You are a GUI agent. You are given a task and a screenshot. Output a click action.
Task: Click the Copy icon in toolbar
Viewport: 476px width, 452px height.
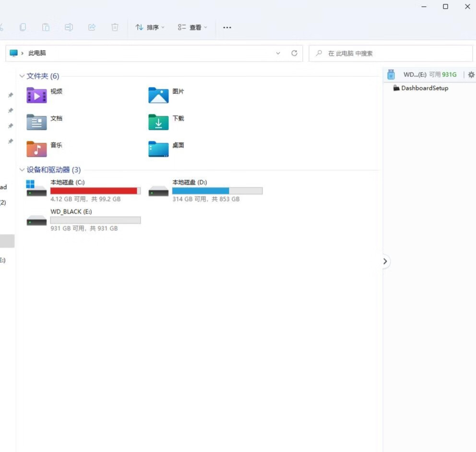click(23, 27)
